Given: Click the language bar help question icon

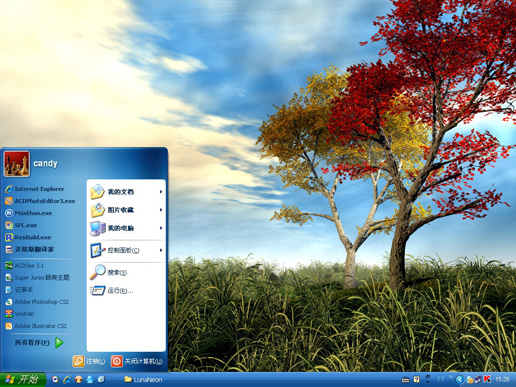Looking at the screenshot, I should coord(417,379).
